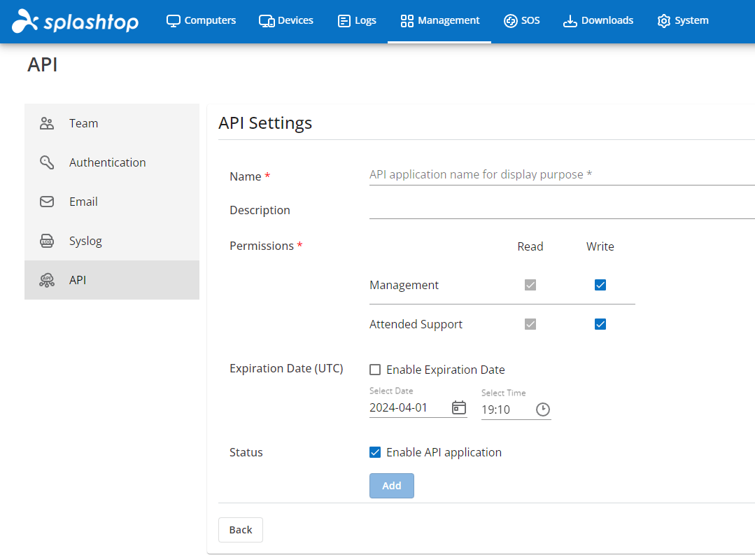The image size is (755, 560).
Task: Select the Syslog sidebar entry
Action: point(87,240)
